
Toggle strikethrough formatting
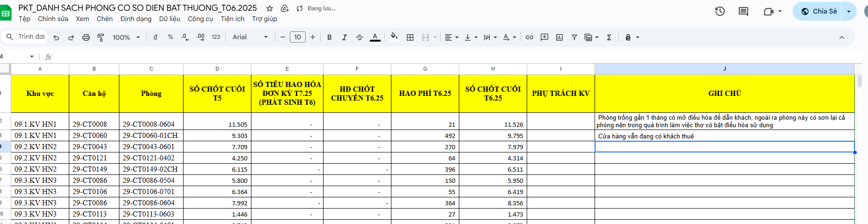coord(360,37)
